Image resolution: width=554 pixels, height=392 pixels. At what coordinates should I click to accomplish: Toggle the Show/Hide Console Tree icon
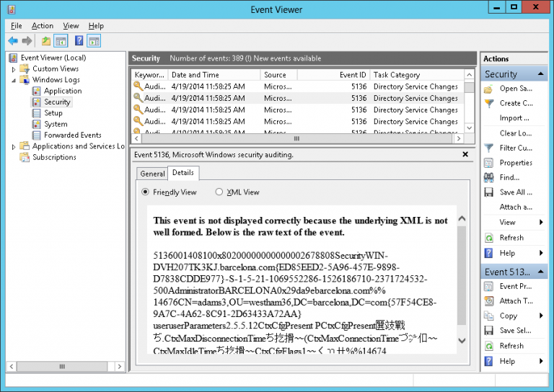click(x=61, y=41)
